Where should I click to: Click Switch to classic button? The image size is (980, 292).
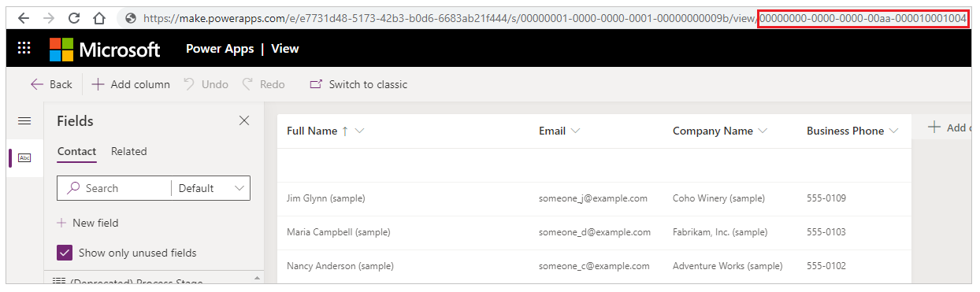click(x=358, y=84)
